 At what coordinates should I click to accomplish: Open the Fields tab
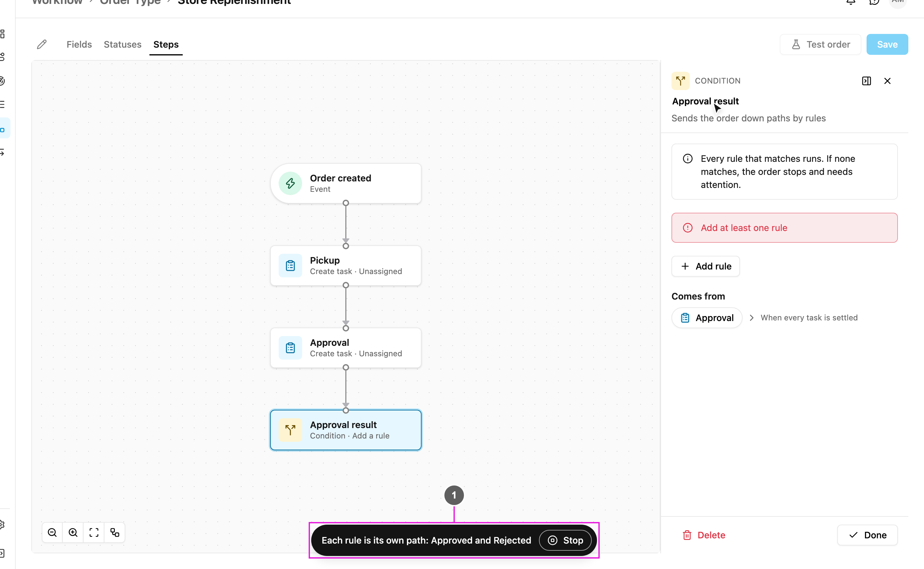click(79, 44)
